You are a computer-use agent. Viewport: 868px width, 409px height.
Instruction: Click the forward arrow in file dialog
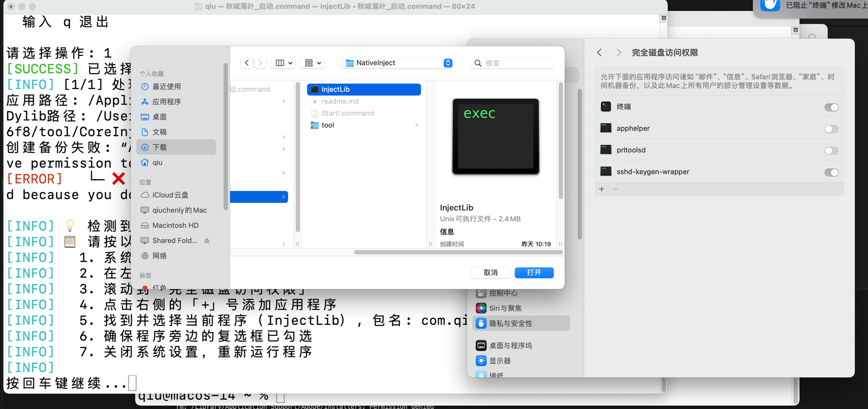(260, 63)
